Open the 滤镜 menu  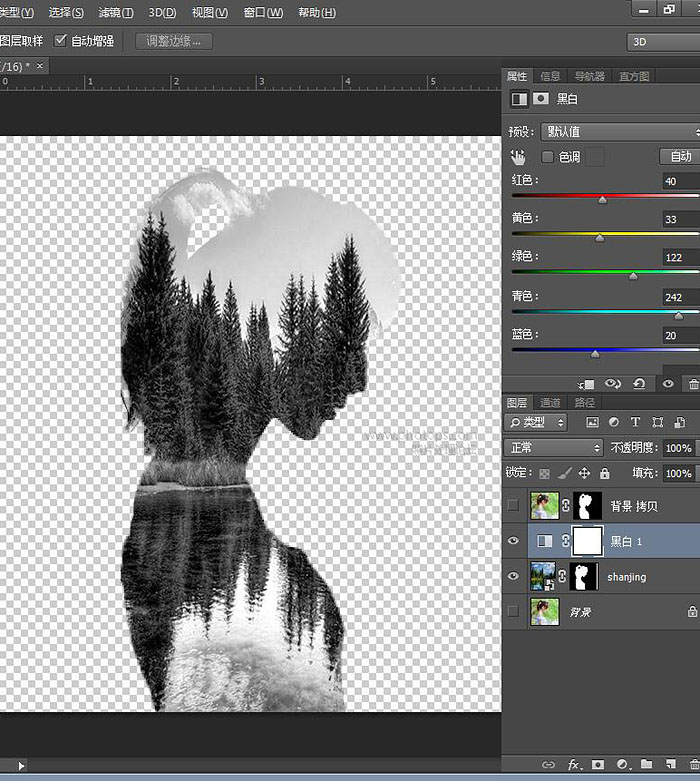point(116,13)
